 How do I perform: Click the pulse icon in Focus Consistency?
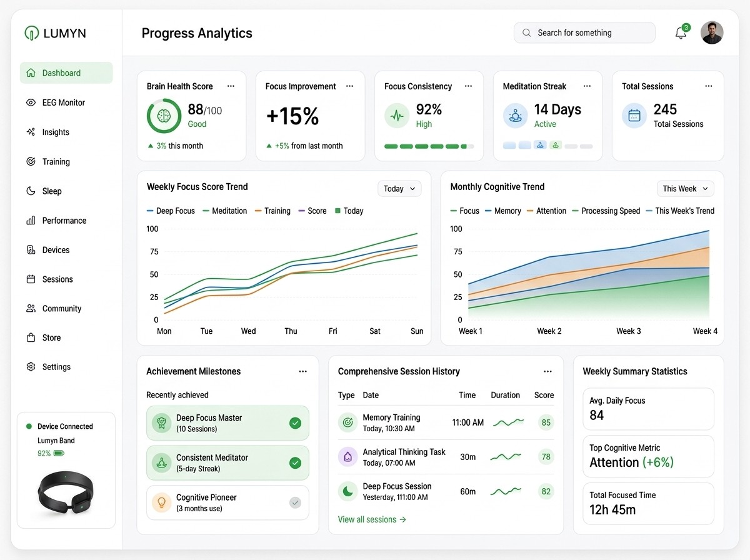(397, 116)
